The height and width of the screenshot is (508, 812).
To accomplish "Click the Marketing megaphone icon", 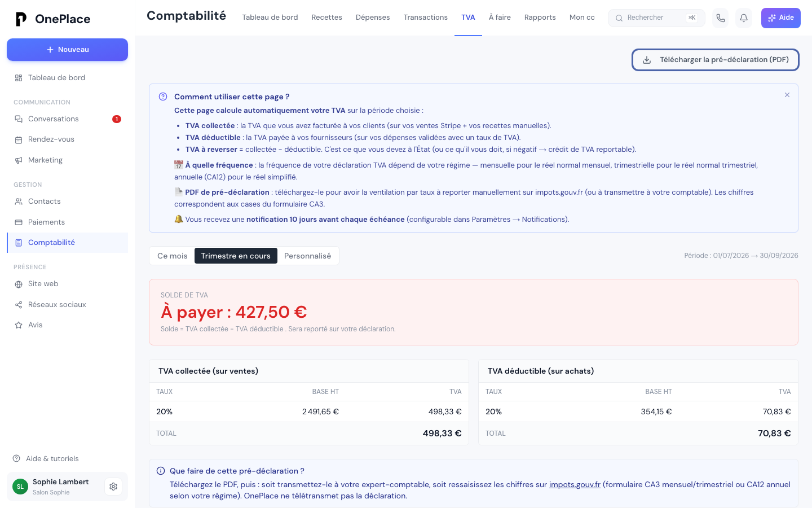I will (19, 160).
